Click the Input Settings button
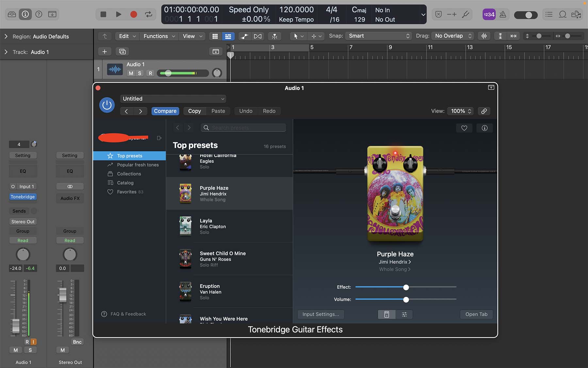 (320, 314)
